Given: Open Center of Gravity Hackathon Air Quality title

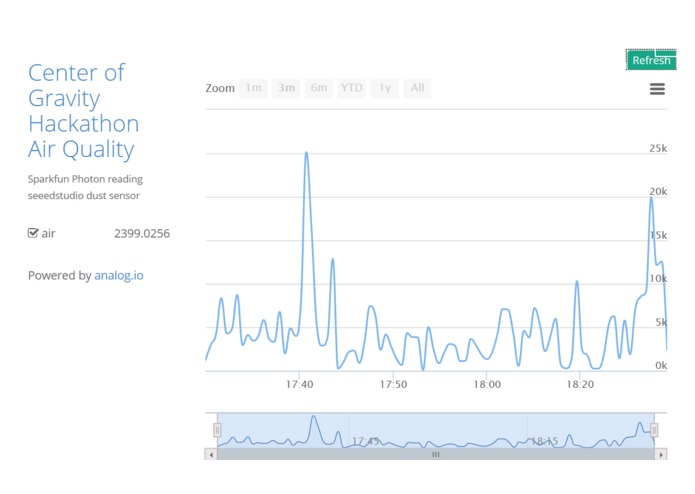Looking at the screenshot, I should (x=83, y=111).
